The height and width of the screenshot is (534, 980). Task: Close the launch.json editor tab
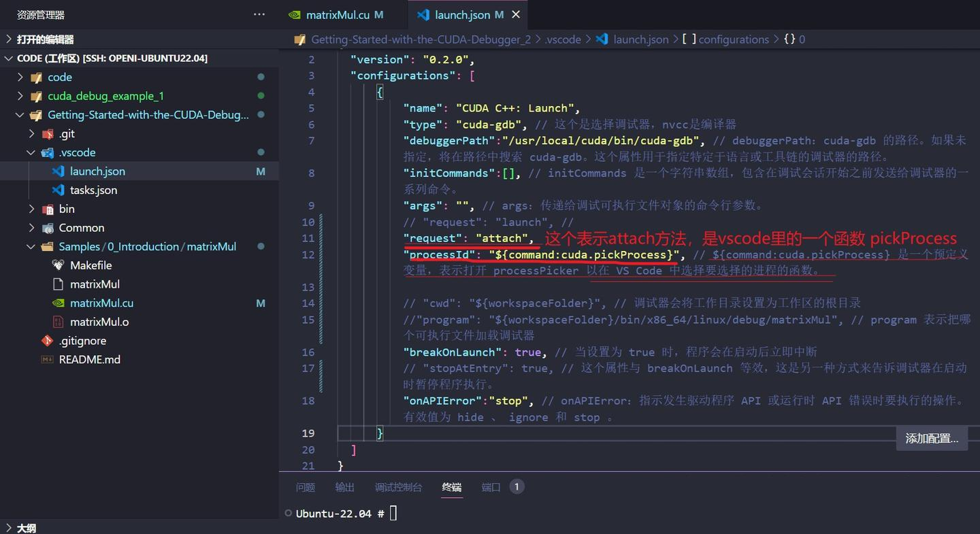pyautogui.click(x=516, y=14)
